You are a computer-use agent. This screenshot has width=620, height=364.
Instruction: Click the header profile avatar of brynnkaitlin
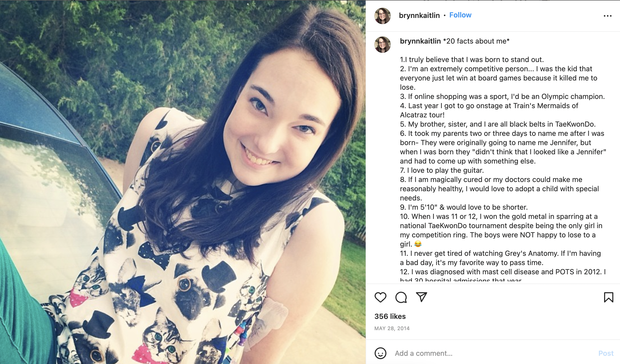[x=383, y=16]
